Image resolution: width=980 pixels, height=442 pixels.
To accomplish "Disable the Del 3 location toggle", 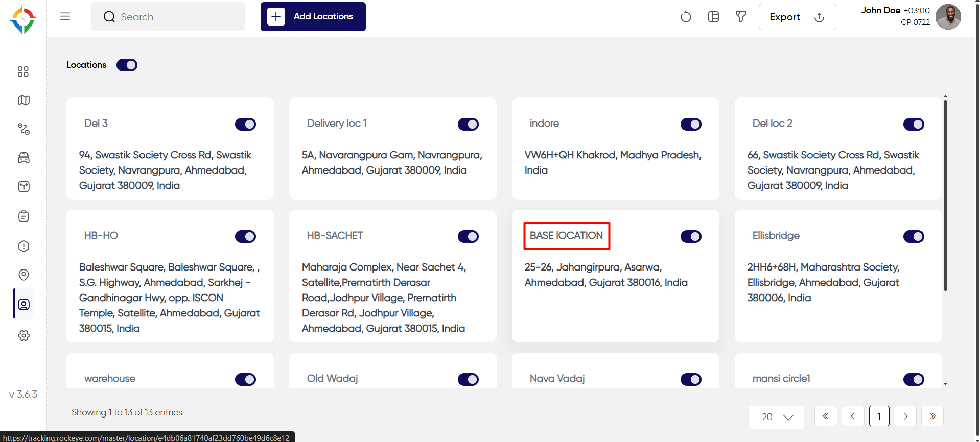I will (245, 124).
